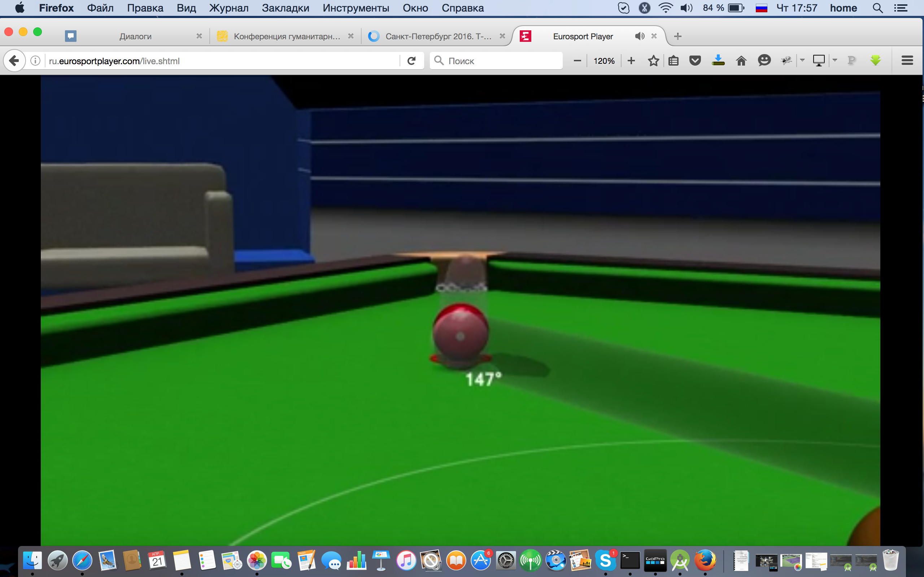Open a new tab with the plus button
Viewport: 924px width, 577px height.
(678, 36)
